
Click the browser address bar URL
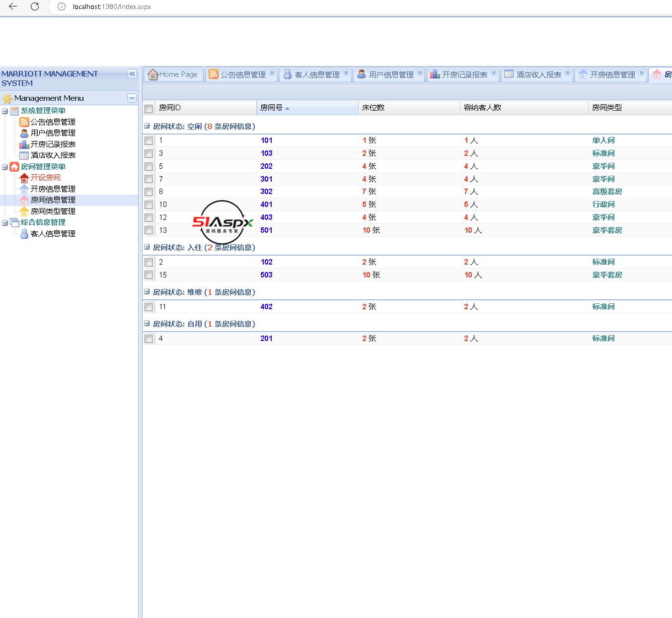point(112,7)
